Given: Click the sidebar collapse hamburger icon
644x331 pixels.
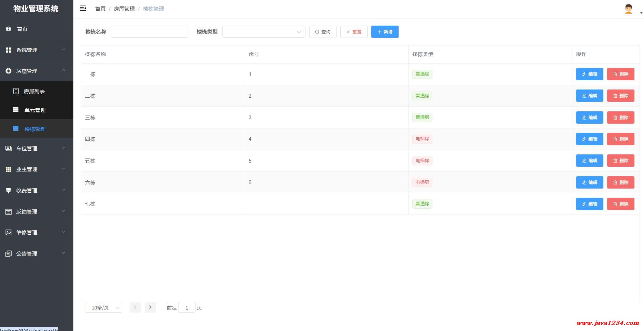Looking at the screenshot, I should point(83,9).
